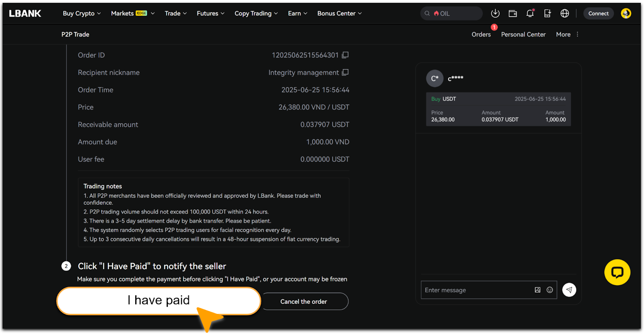Viewport: 644px width, 334px height.
Task: Expand the Buy Crypto dropdown
Action: tap(82, 14)
